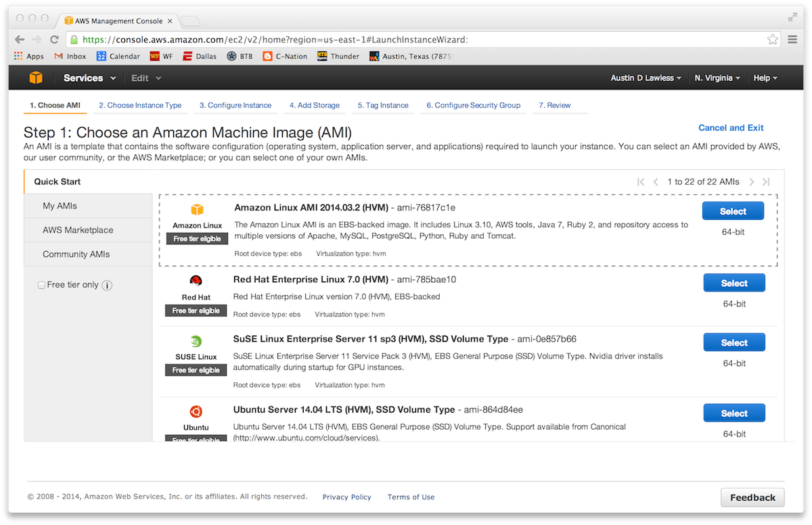
Task: Open the Gmail Inbox bookmark
Action: pos(70,56)
